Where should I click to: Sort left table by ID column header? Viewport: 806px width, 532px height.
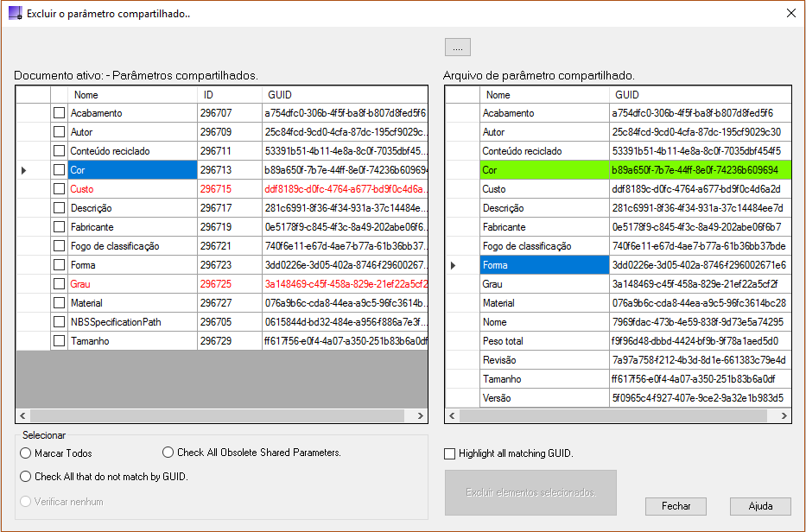[x=230, y=95]
